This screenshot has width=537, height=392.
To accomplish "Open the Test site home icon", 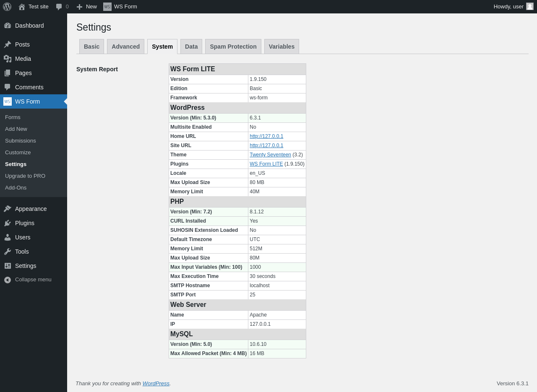I will coord(22,7).
